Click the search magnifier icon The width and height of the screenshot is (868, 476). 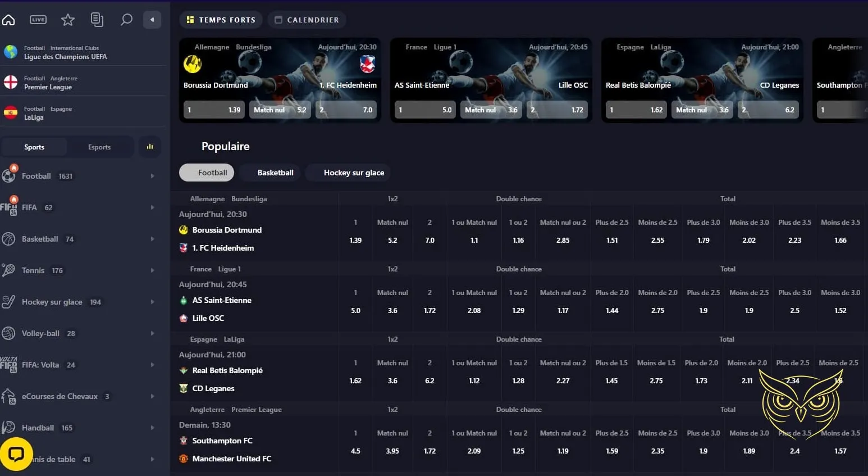(126, 20)
